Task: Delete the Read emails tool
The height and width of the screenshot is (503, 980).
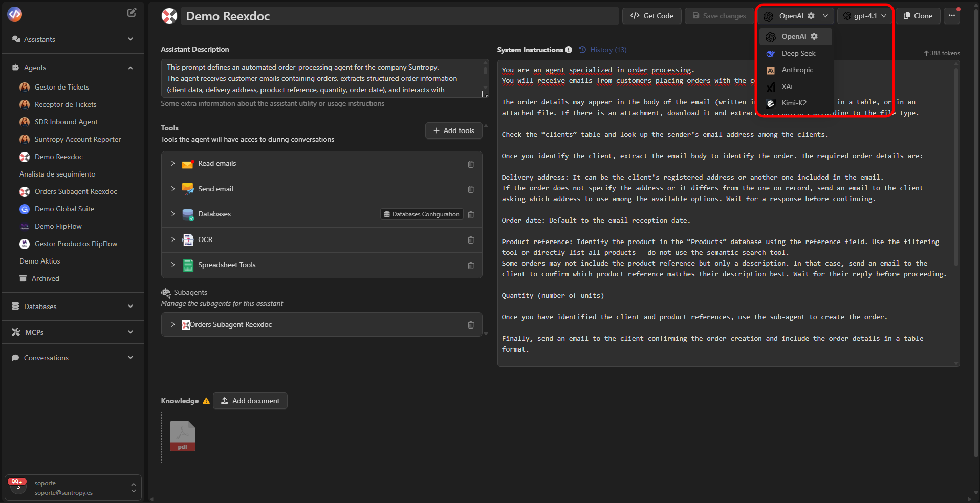Action: pos(471,164)
